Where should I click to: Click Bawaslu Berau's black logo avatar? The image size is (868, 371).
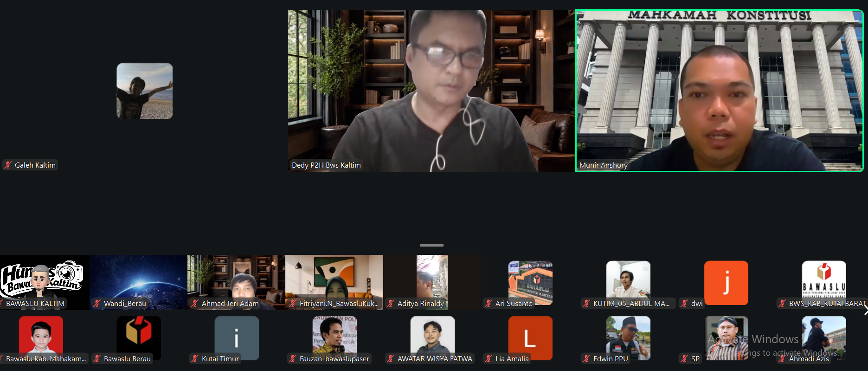(x=139, y=338)
